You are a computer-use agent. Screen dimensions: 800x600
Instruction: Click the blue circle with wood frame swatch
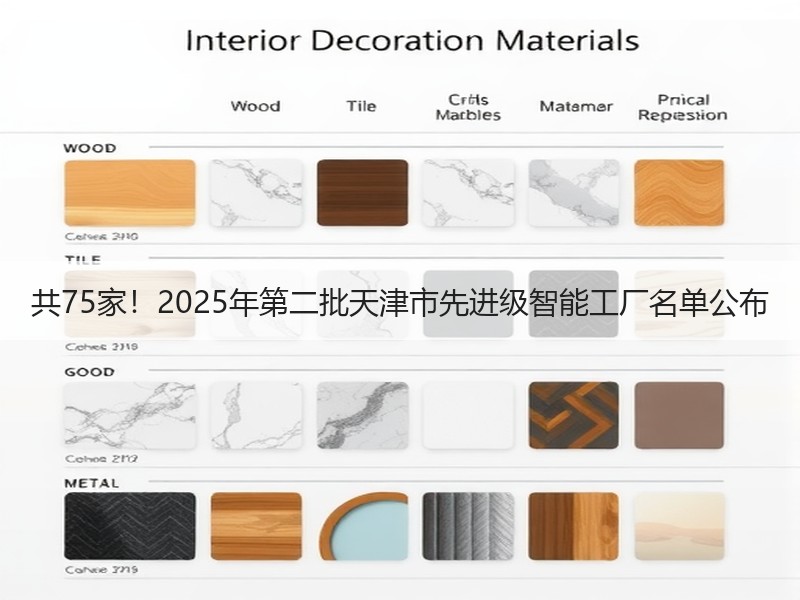365,526
